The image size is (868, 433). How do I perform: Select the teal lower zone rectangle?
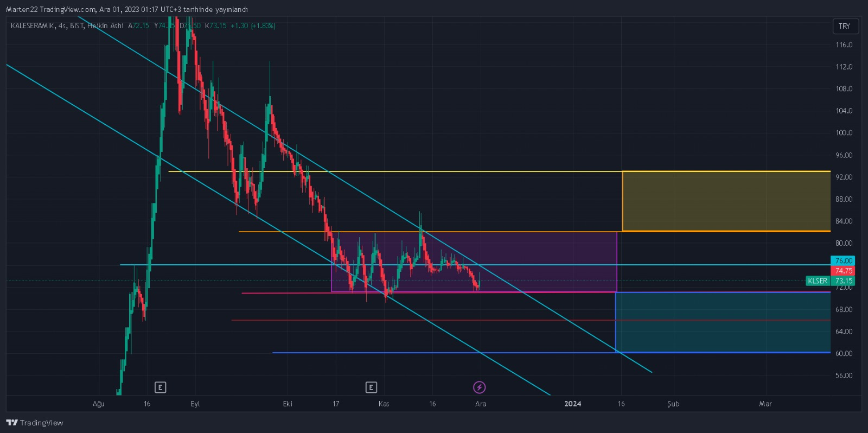tap(723, 322)
